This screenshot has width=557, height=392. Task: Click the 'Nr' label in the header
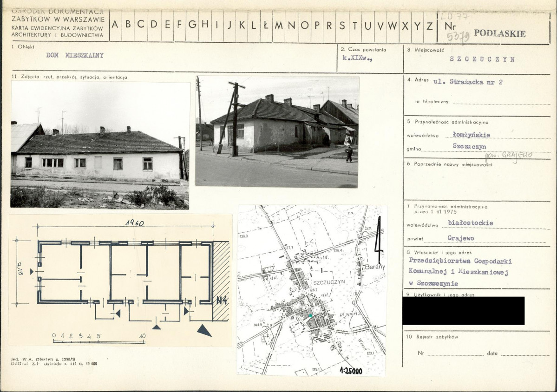(x=450, y=26)
